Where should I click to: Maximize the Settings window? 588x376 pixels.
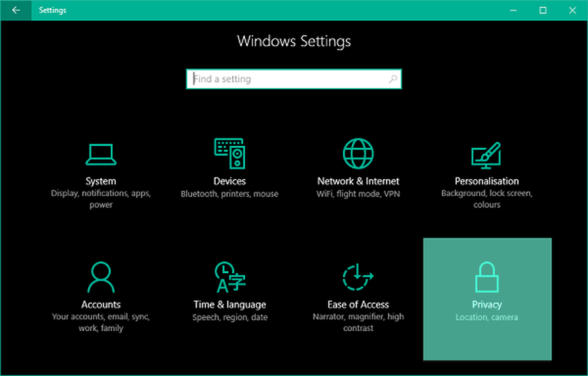(x=543, y=10)
